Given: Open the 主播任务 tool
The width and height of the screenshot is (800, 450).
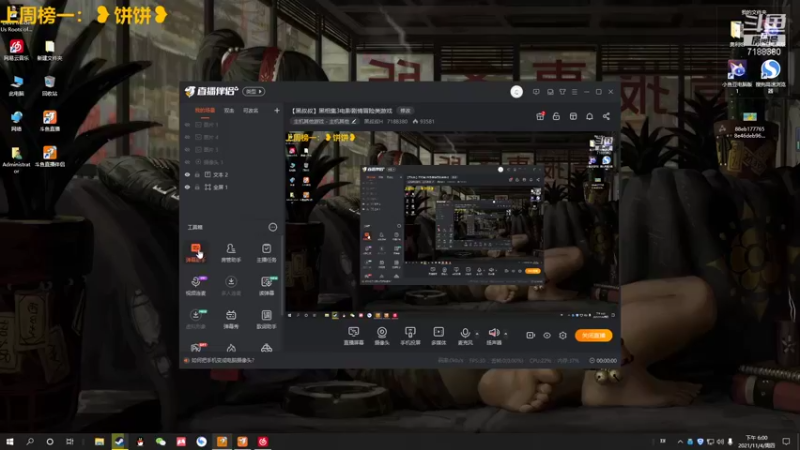Looking at the screenshot, I should (266, 253).
